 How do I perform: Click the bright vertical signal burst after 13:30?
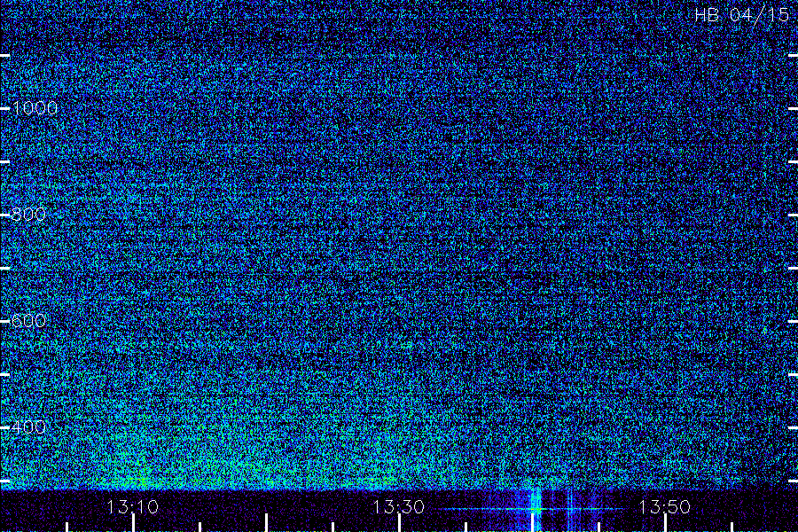click(536, 509)
